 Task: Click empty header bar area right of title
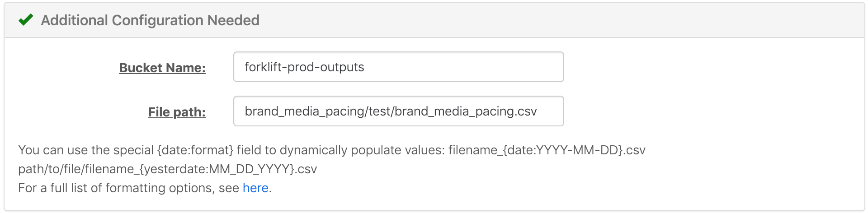click(542, 20)
